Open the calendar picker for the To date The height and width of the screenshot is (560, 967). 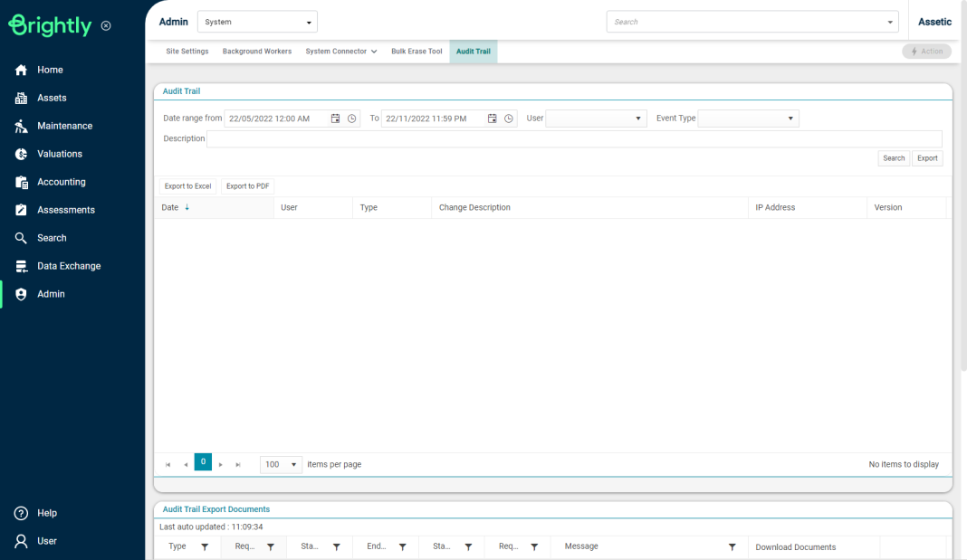point(492,118)
